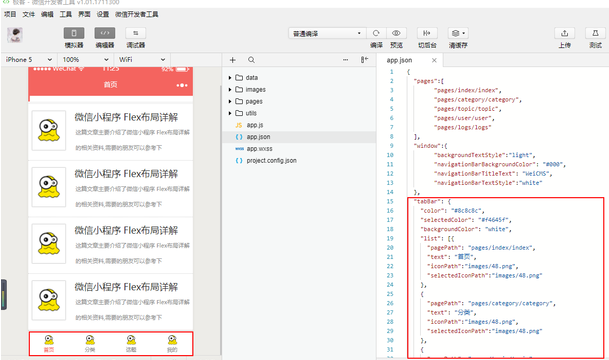
Task: Open the 编辑 menu
Action: click(x=47, y=14)
